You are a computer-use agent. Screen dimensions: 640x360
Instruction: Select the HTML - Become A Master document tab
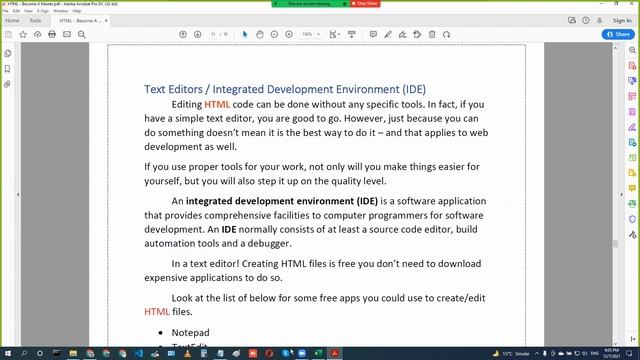click(x=80, y=20)
